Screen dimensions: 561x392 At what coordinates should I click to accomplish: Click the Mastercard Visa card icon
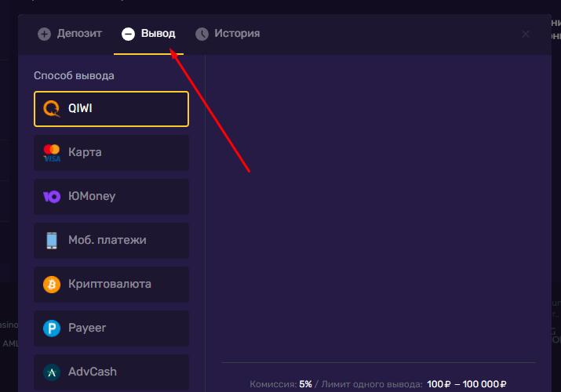tap(52, 153)
